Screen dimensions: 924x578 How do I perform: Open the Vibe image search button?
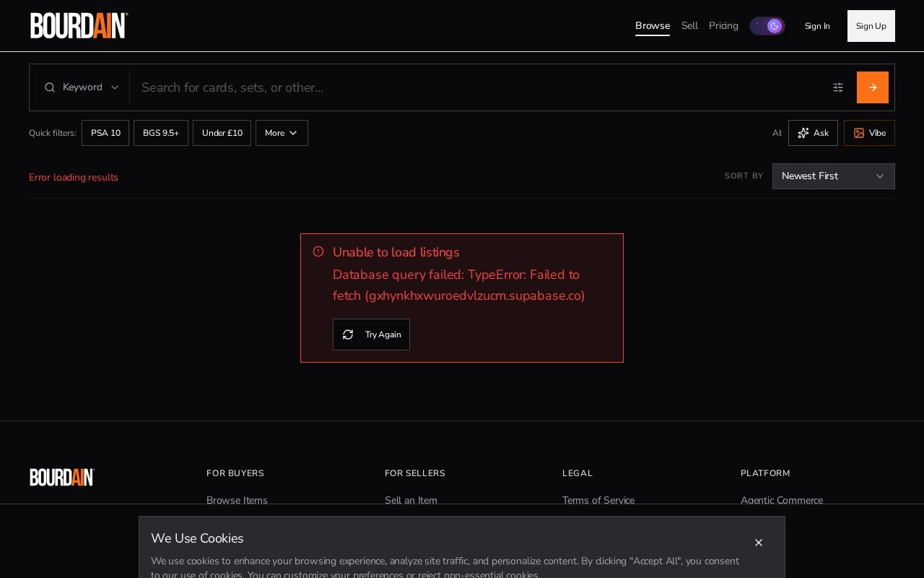(x=869, y=133)
